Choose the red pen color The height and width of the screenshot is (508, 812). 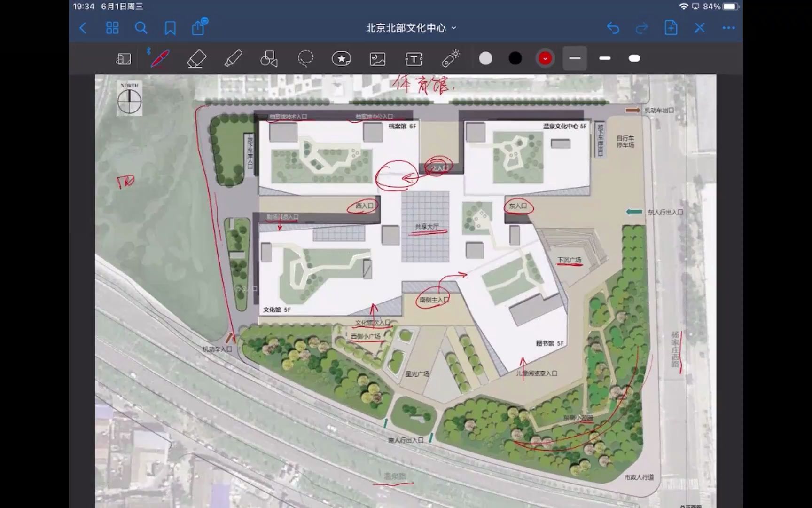pyautogui.click(x=545, y=58)
